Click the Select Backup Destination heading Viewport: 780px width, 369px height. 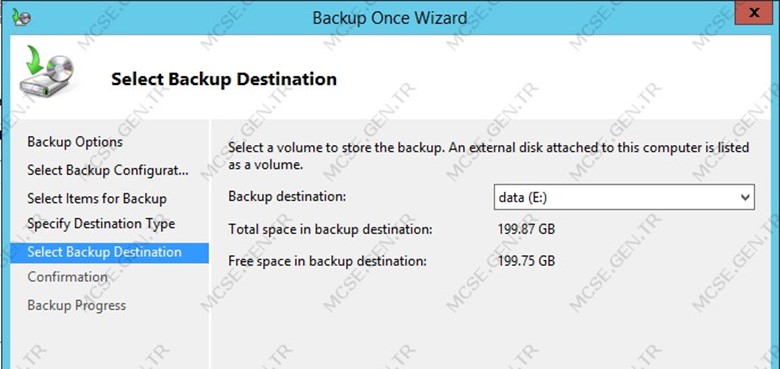point(224,79)
